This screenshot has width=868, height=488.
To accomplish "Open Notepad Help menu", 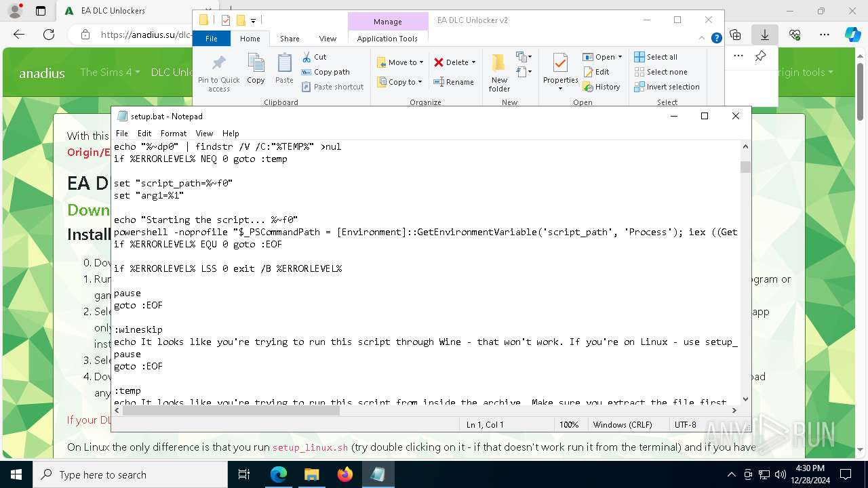I will tap(231, 134).
